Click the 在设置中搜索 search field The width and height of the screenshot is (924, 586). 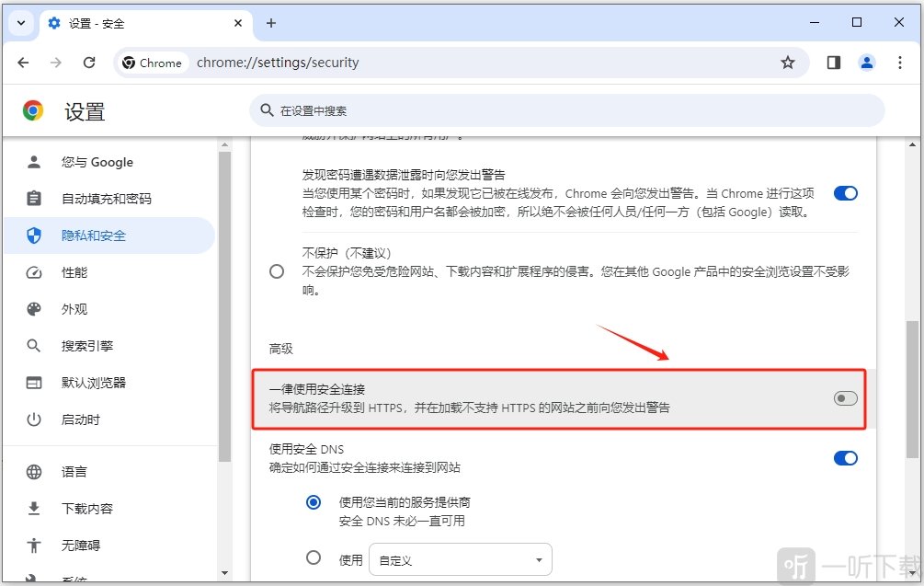click(460, 109)
